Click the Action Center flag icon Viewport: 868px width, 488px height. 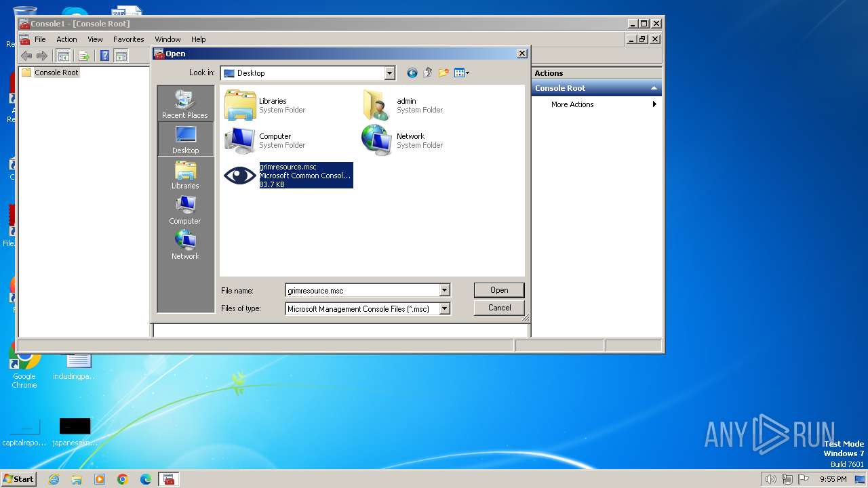click(804, 479)
